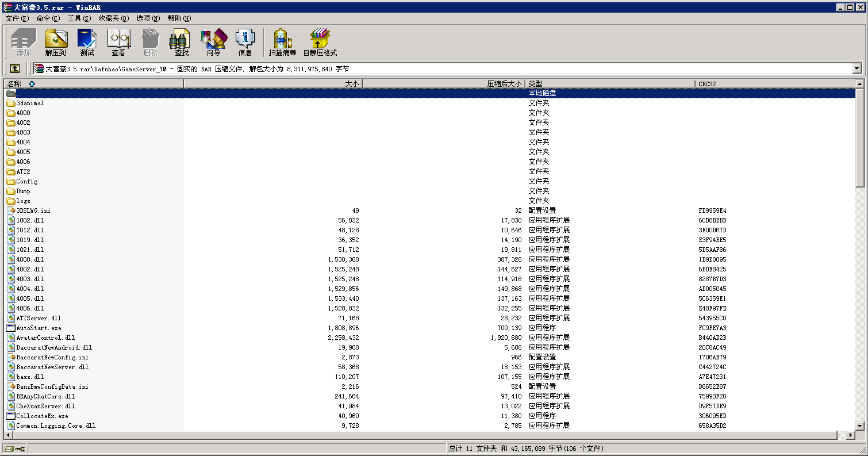Open the 工具 (Tools) menu
Screen dimensions: 868x456
79,18
